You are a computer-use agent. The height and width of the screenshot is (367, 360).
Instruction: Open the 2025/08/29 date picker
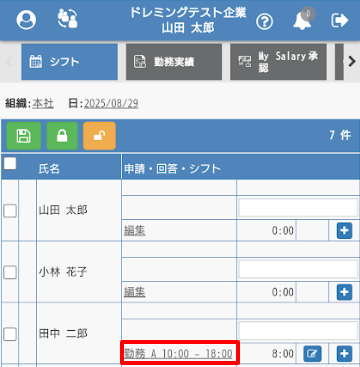[111, 104]
